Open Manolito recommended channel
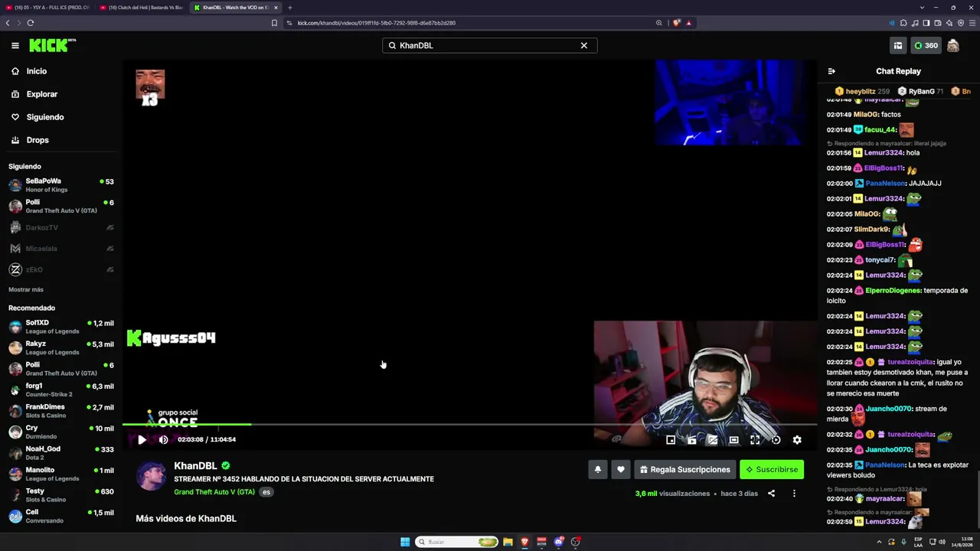Image resolution: width=980 pixels, height=551 pixels. pos(61,474)
